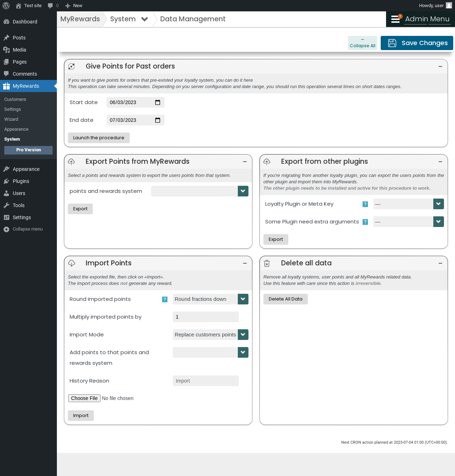Click help icon next to Loyalty Plugin or Meta Key
Image resolution: width=455 pixels, height=476 pixels.
[365, 204]
